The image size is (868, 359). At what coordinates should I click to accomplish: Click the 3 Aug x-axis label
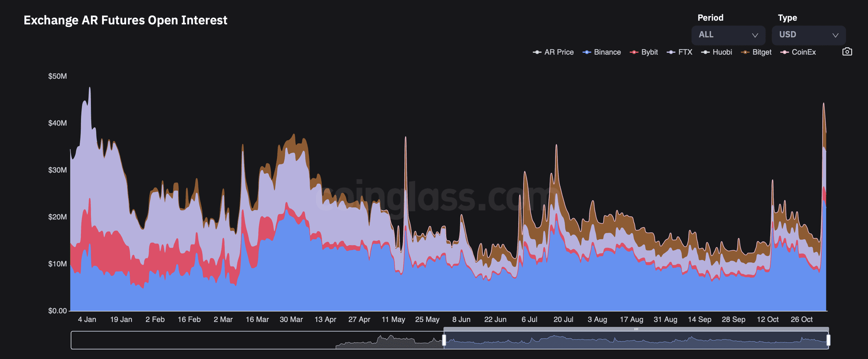coord(598,319)
